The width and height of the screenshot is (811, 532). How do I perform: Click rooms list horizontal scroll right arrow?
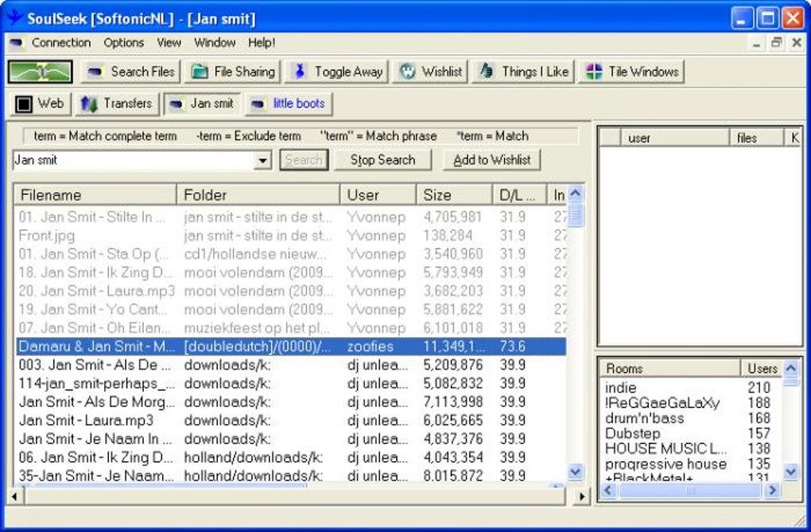[772, 490]
